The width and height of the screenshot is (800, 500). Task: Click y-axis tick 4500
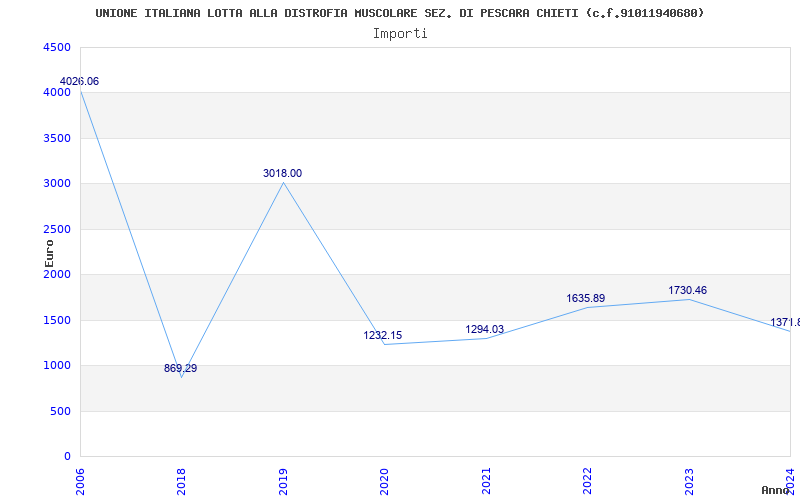(x=57, y=47)
